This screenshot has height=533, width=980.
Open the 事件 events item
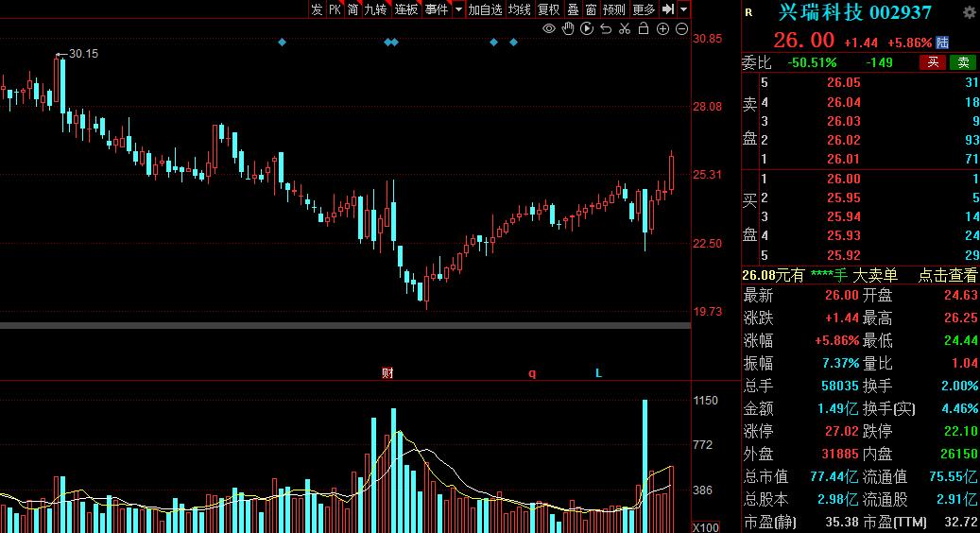click(437, 9)
